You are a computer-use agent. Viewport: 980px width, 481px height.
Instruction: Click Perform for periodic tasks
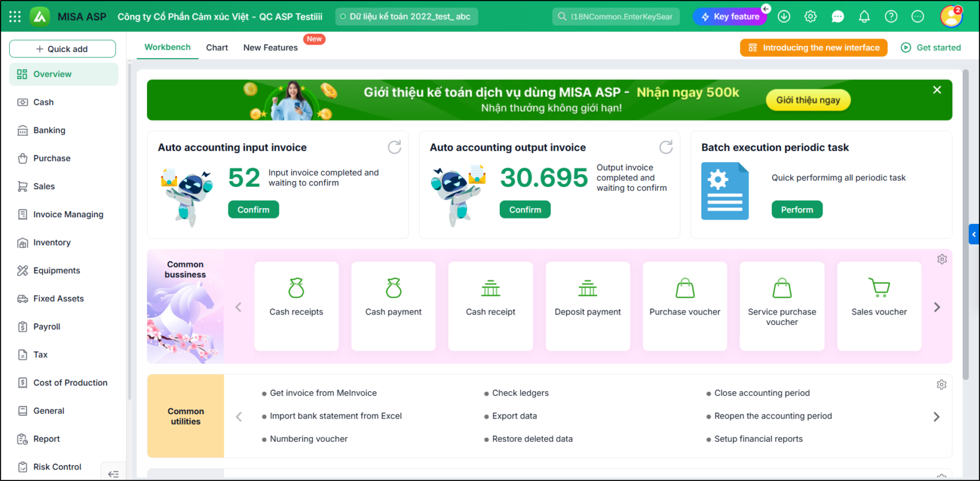[x=797, y=209]
